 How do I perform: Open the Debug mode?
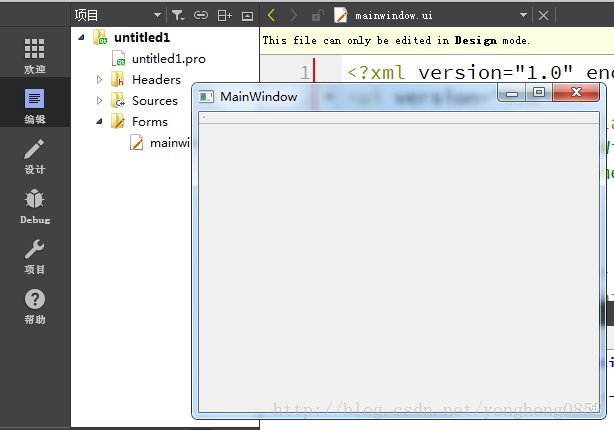pos(34,206)
